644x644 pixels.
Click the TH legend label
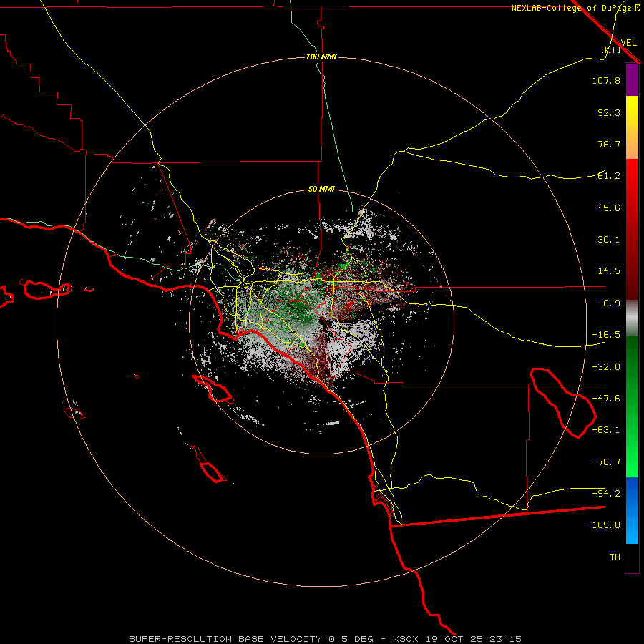615,557
